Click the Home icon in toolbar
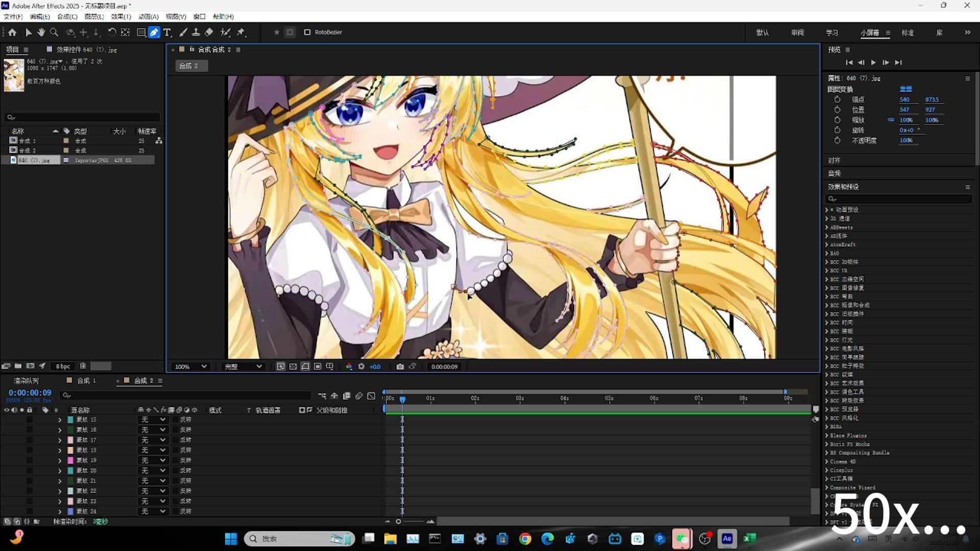The image size is (980, 551). click(12, 32)
